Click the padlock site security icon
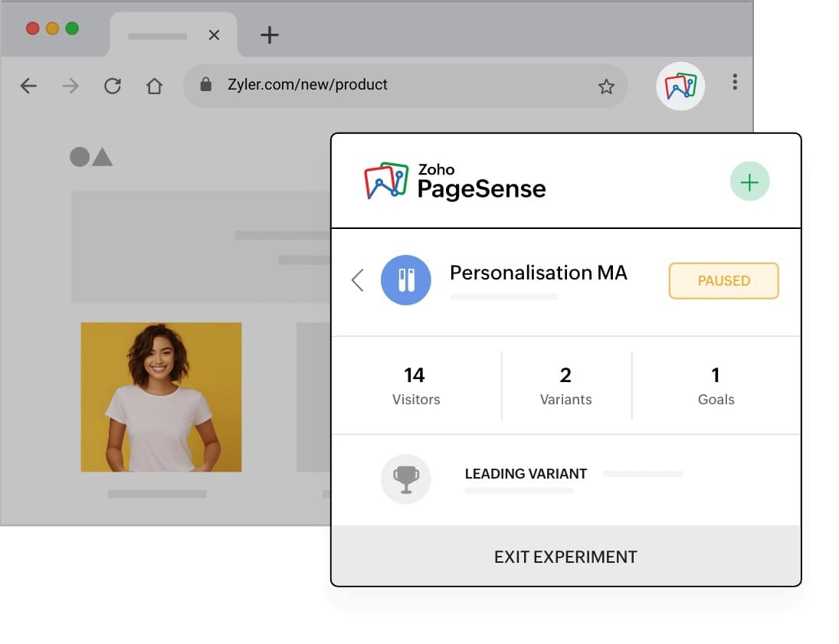The width and height of the screenshot is (839, 644). click(x=205, y=84)
